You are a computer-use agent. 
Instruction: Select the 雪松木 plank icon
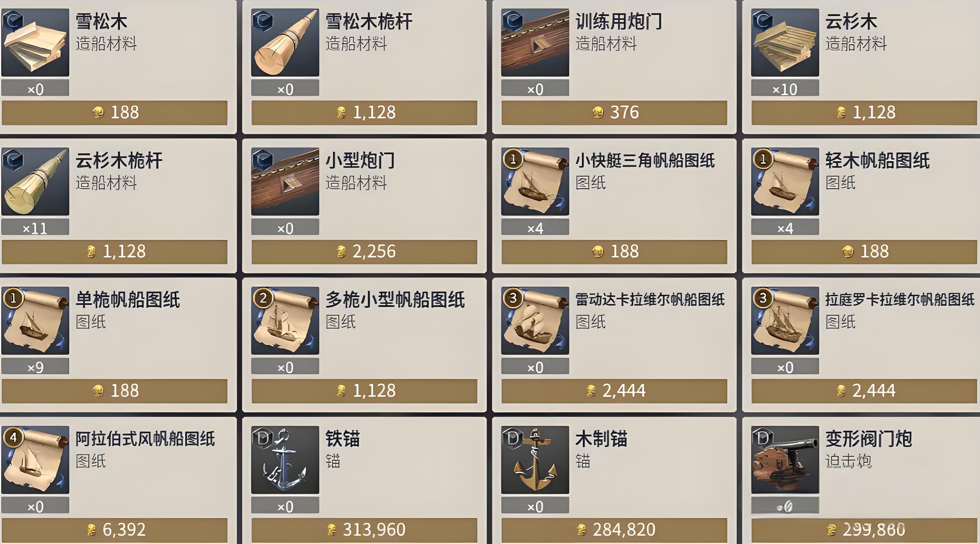pos(35,42)
